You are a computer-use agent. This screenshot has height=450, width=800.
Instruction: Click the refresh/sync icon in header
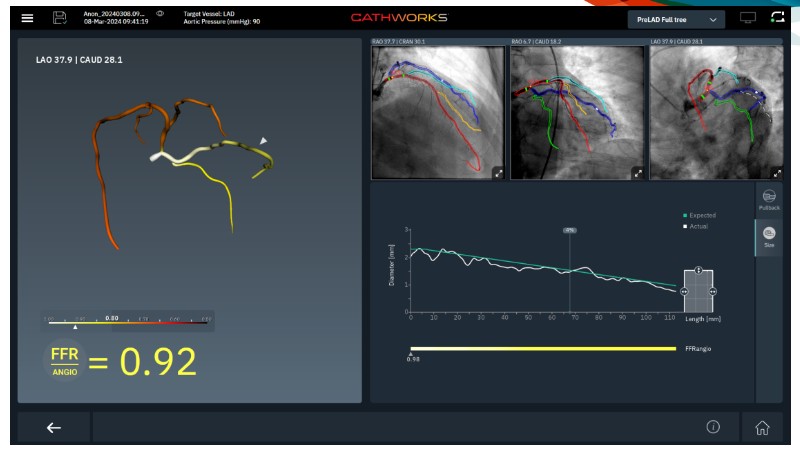777,18
